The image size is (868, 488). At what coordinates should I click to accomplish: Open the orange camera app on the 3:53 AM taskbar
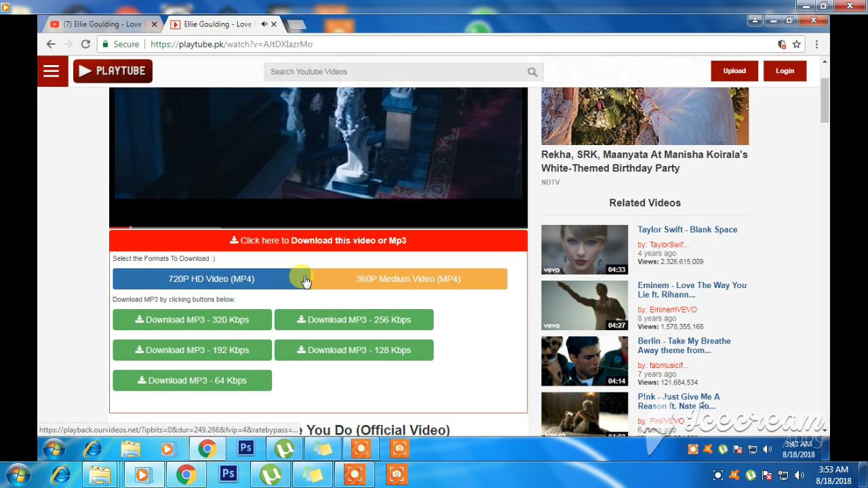point(397,474)
